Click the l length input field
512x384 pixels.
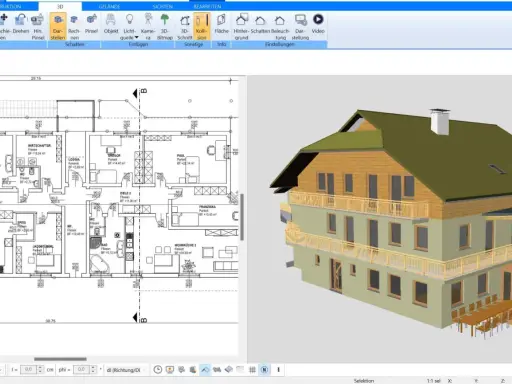point(28,370)
